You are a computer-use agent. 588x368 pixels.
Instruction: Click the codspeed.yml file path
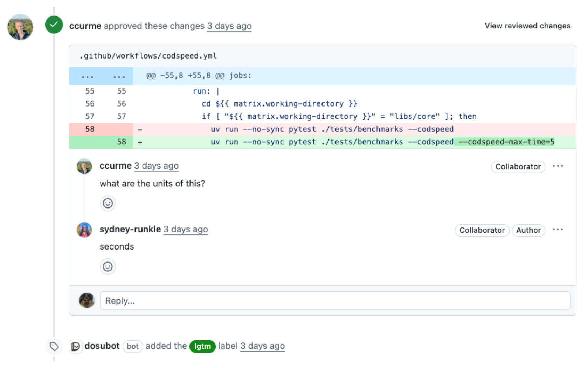tap(148, 56)
